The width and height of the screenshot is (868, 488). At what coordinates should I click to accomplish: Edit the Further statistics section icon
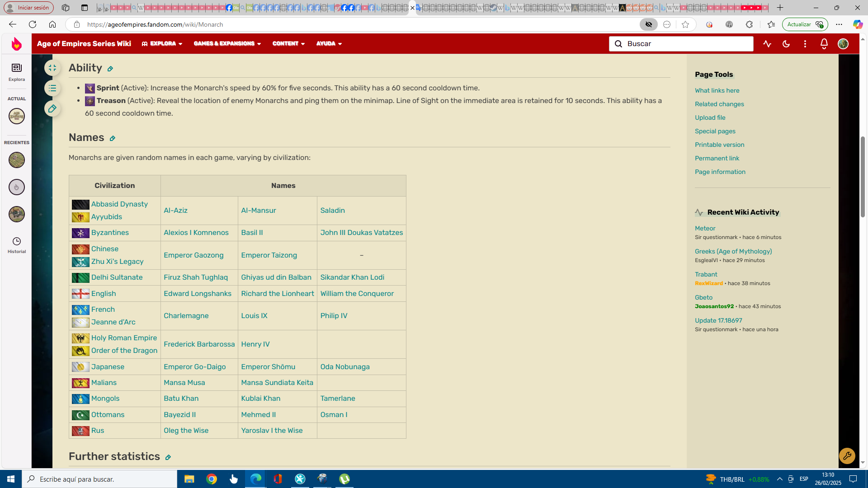(168, 457)
